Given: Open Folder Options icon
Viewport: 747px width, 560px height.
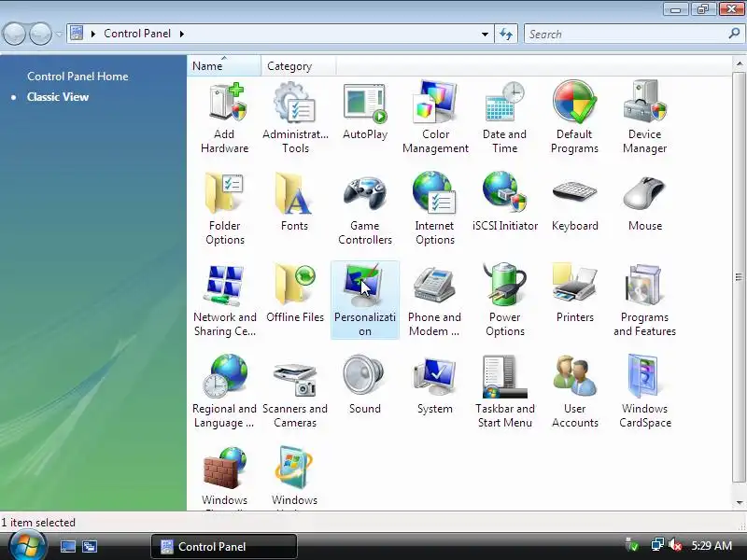Looking at the screenshot, I should click(x=225, y=209).
